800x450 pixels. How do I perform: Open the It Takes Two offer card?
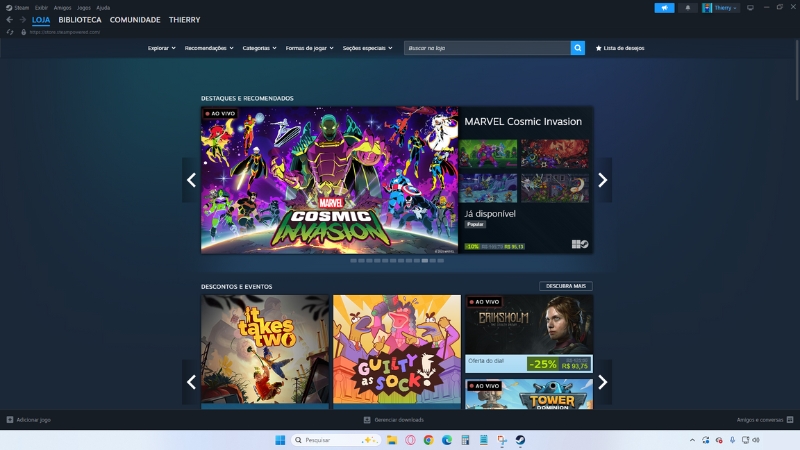coord(265,352)
